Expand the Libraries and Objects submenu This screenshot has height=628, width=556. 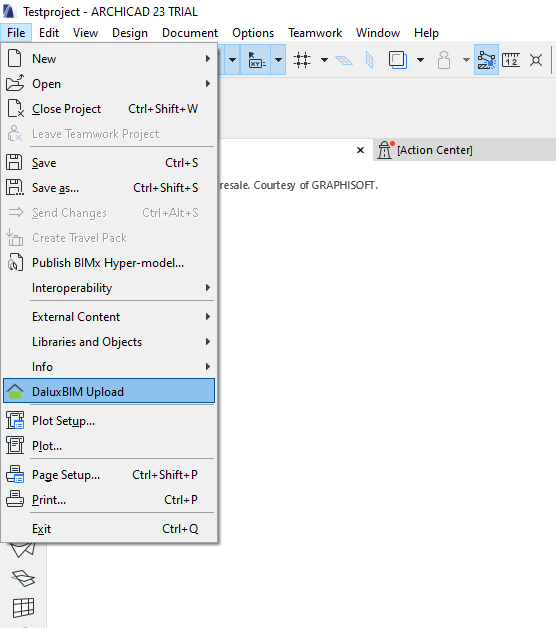click(109, 342)
